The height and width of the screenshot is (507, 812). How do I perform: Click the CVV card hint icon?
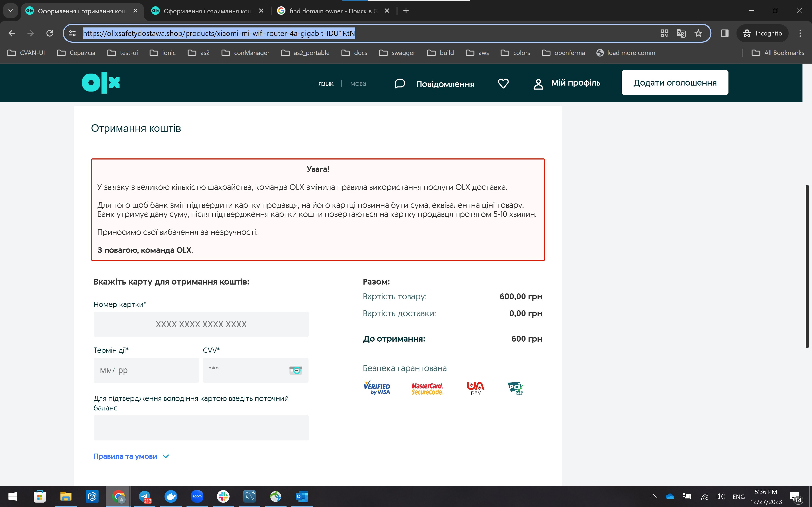pos(296,370)
